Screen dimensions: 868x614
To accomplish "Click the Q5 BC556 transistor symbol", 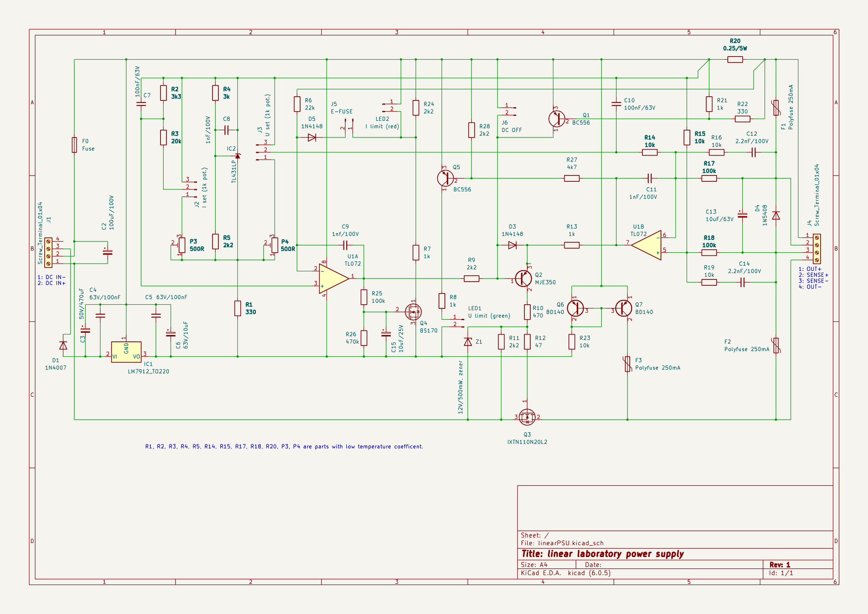I will pyautogui.click(x=445, y=178).
